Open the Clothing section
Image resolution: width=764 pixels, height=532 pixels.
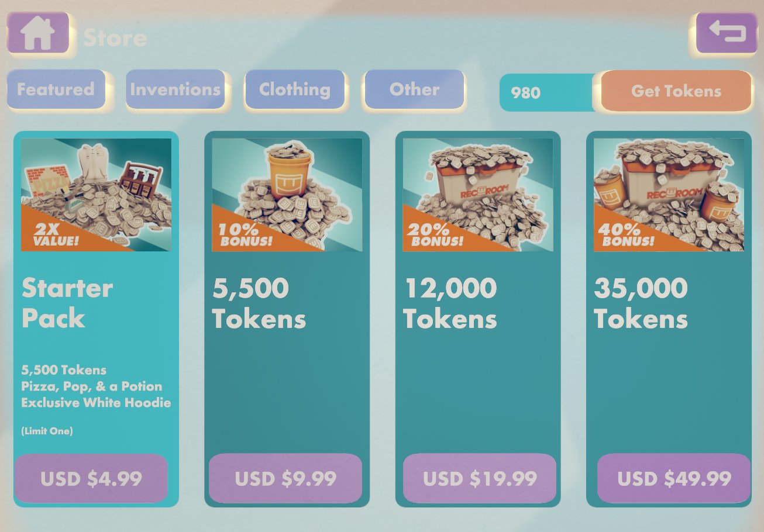tap(295, 89)
